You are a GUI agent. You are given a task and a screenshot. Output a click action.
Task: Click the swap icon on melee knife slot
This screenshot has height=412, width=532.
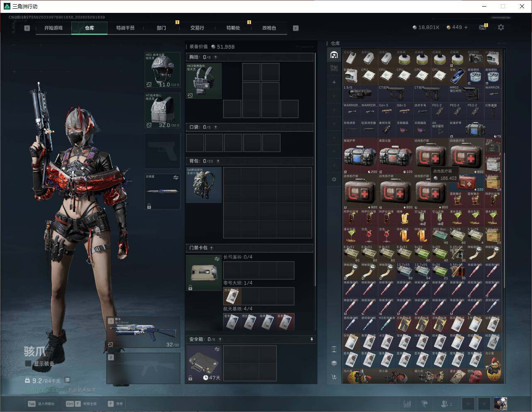176,177
